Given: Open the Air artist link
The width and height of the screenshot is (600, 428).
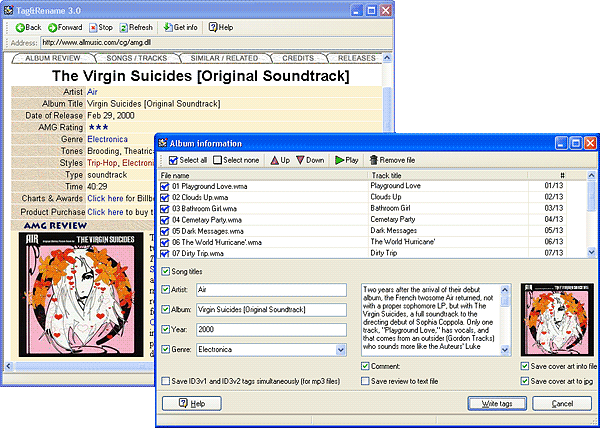Looking at the screenshot, I should point(92,92).
